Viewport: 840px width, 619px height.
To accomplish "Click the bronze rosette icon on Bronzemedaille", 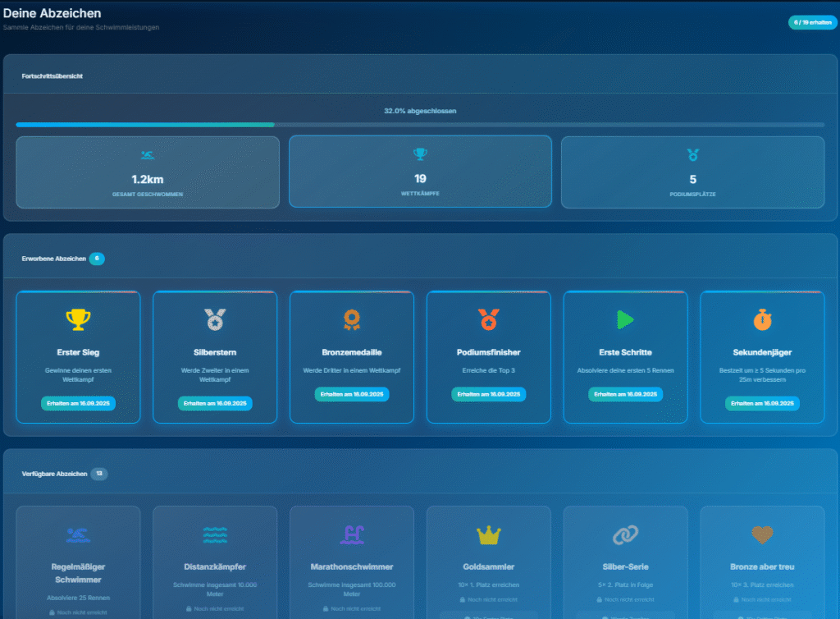I will [x=352, y=319].
